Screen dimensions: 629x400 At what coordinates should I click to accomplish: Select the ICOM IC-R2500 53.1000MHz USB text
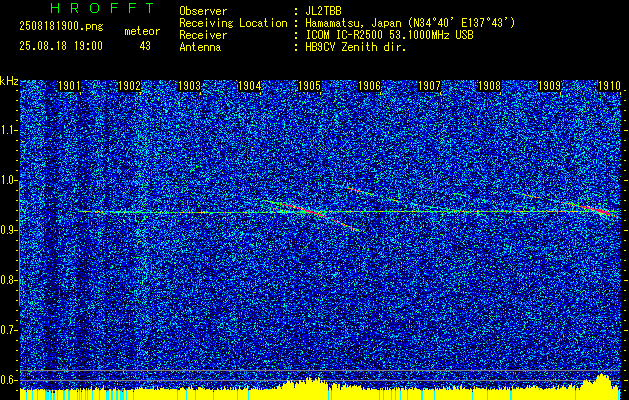[389, 35]
